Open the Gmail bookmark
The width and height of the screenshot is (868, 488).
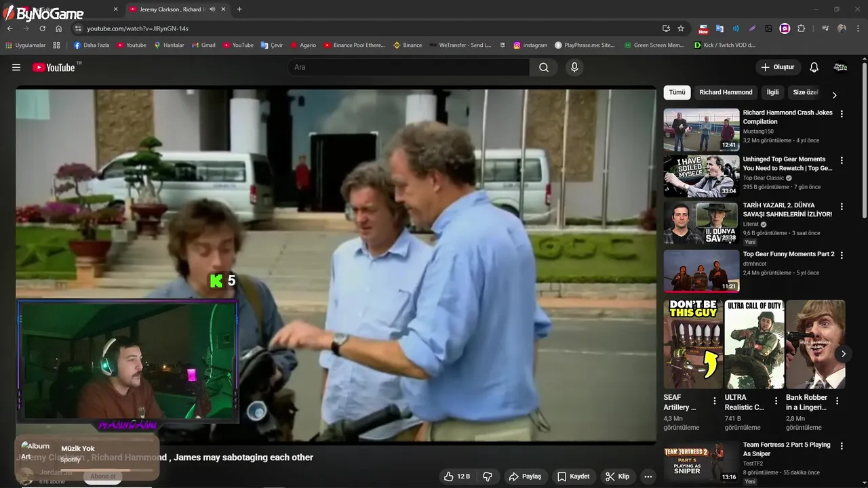203,45
